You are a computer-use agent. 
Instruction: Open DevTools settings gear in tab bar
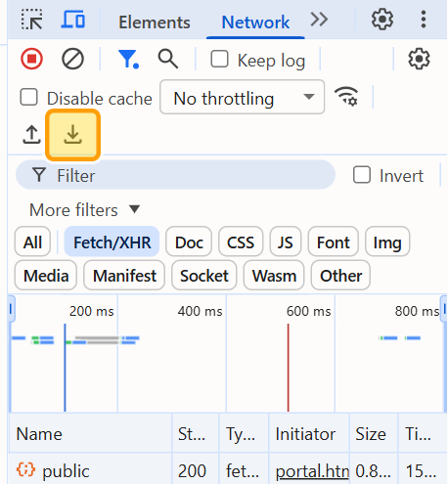[x=382, y=20]
